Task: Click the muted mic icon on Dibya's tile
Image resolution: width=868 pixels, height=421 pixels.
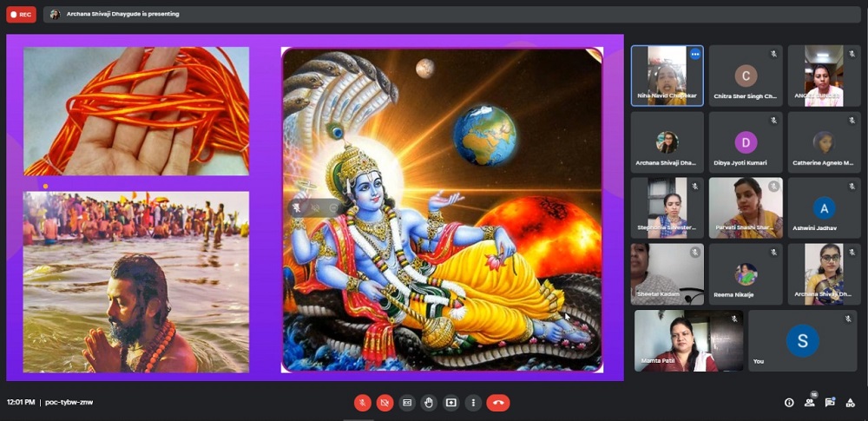Action: tap(773, 120)
